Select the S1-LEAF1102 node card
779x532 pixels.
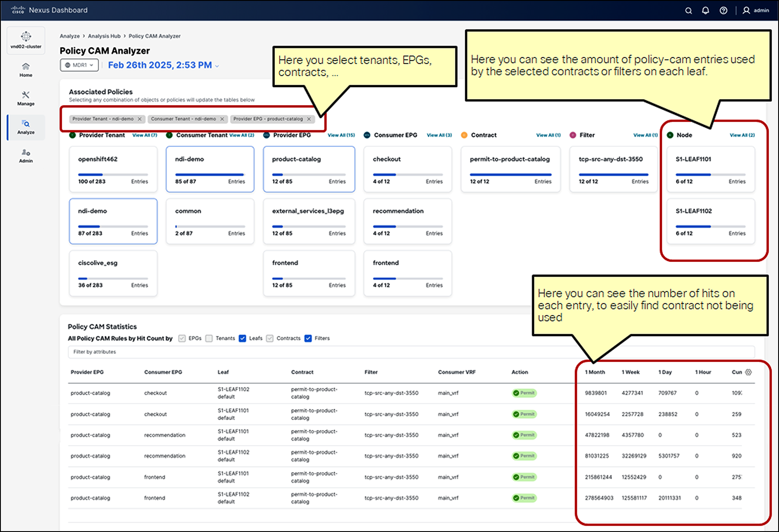711,221
